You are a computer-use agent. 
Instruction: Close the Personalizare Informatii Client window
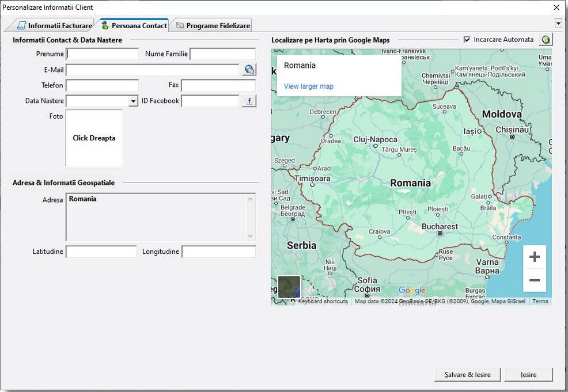pyautogui.click(x=556, y=7)
